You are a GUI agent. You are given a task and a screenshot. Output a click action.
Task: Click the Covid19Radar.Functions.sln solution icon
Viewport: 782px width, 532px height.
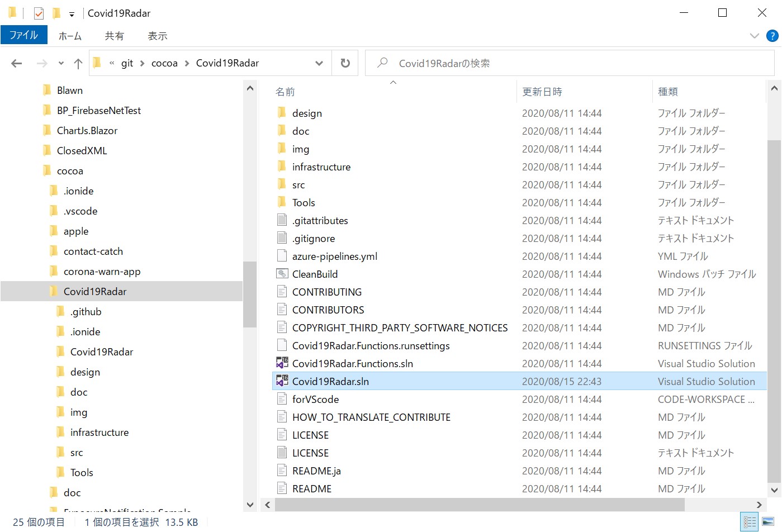pos(282,363)
